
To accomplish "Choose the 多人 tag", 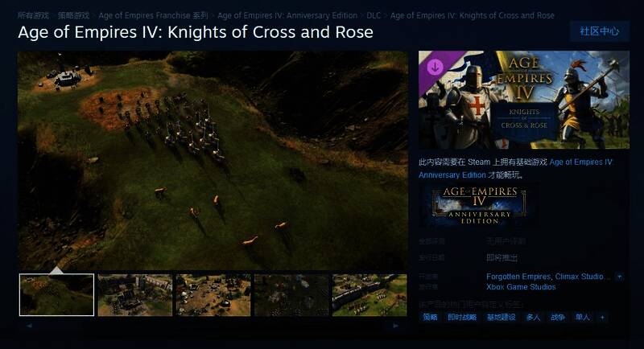I will [x=533, y=318].
